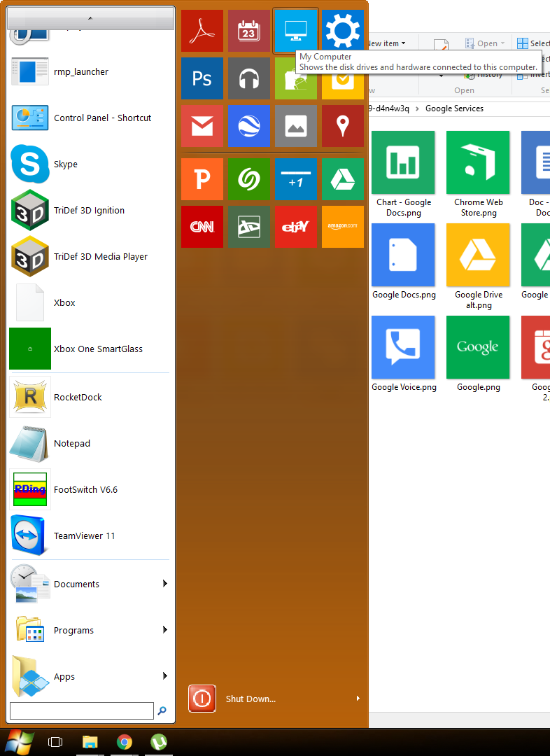Open TeamViewer 11 from the list
Viewport: 550px width, 756px height.
pos(84,536)
